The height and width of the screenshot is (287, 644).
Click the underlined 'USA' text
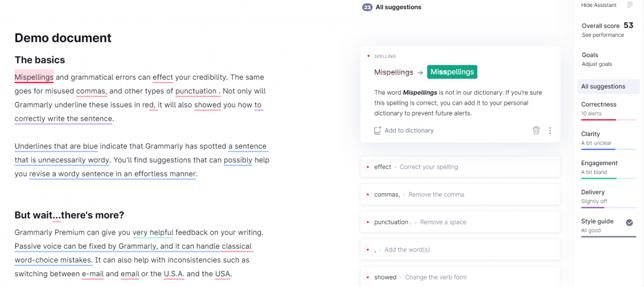[x=223, y=274]
